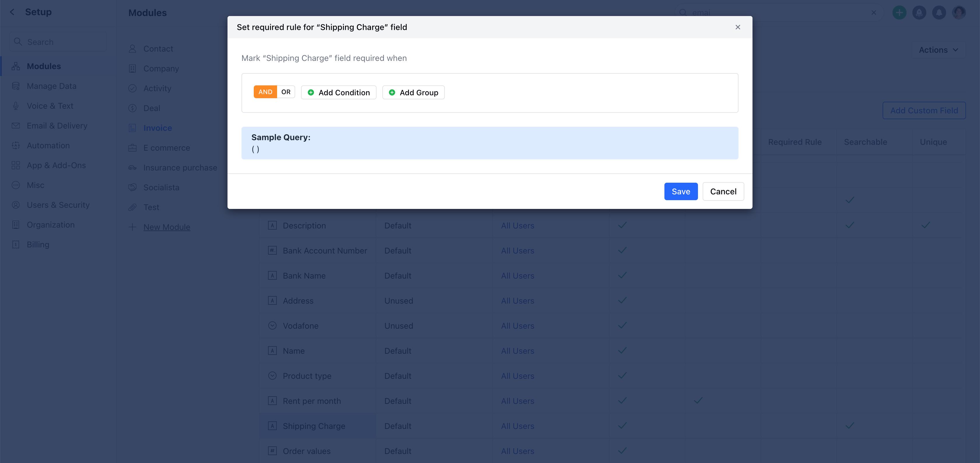Open Misc settings

35,185
